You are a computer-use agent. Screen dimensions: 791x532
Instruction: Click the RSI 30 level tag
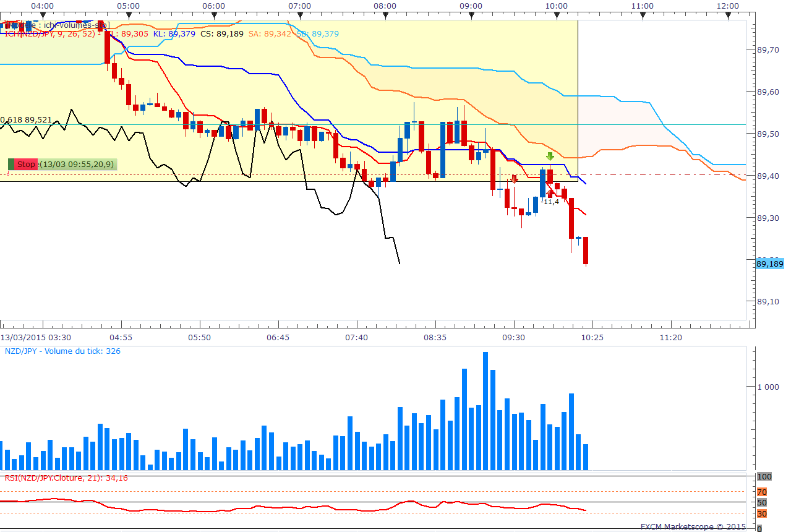click(x=762, y=513)
